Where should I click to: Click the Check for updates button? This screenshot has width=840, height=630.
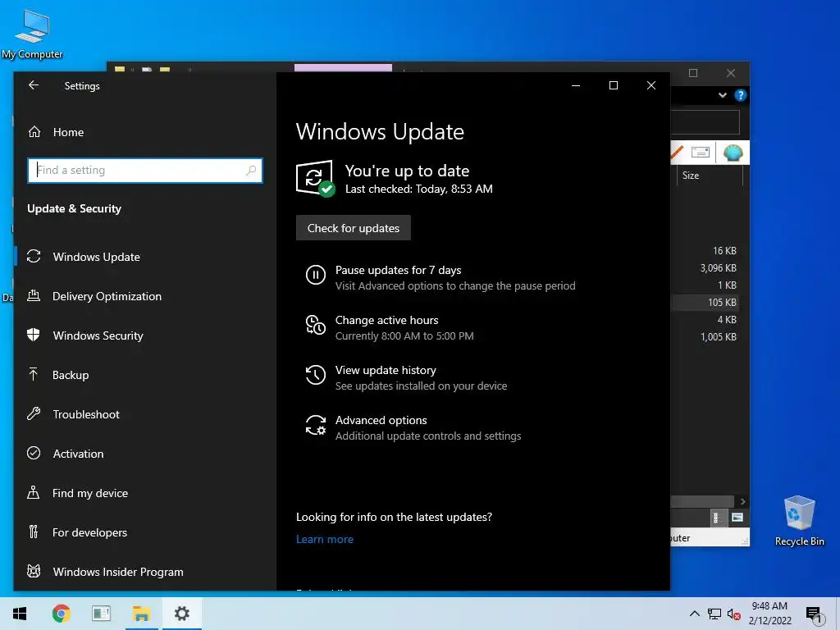(354, 228)
